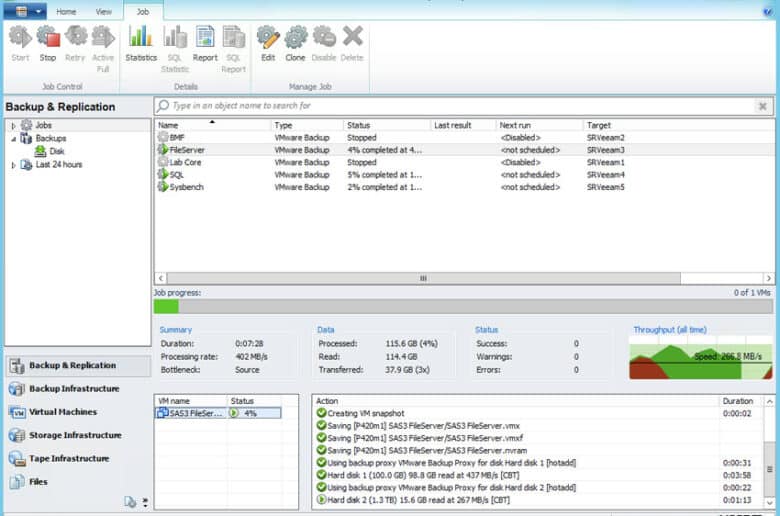Expand the Last 24 hours node
This screenshot has height=516, width=780.
click(x=13, y=165)
